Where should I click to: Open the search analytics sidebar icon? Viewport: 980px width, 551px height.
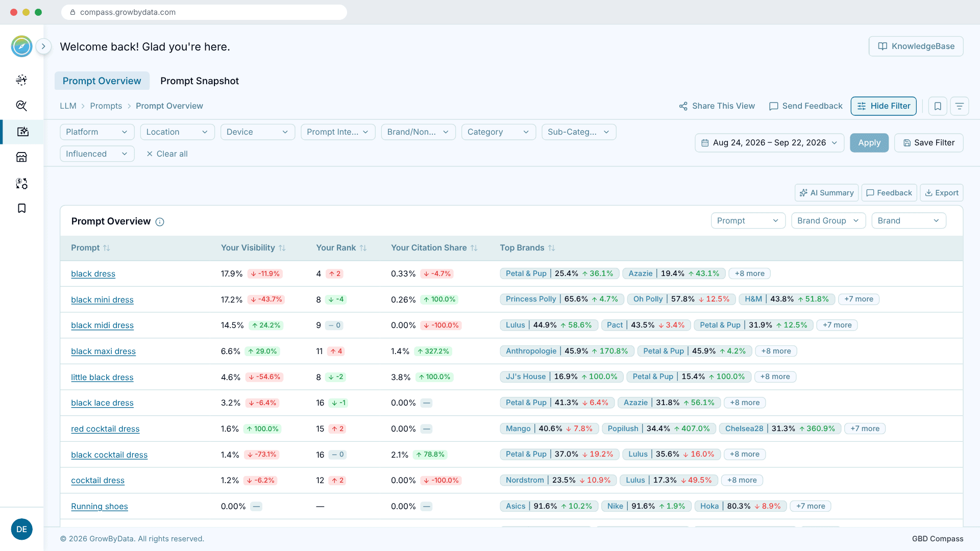pos(21,106)
